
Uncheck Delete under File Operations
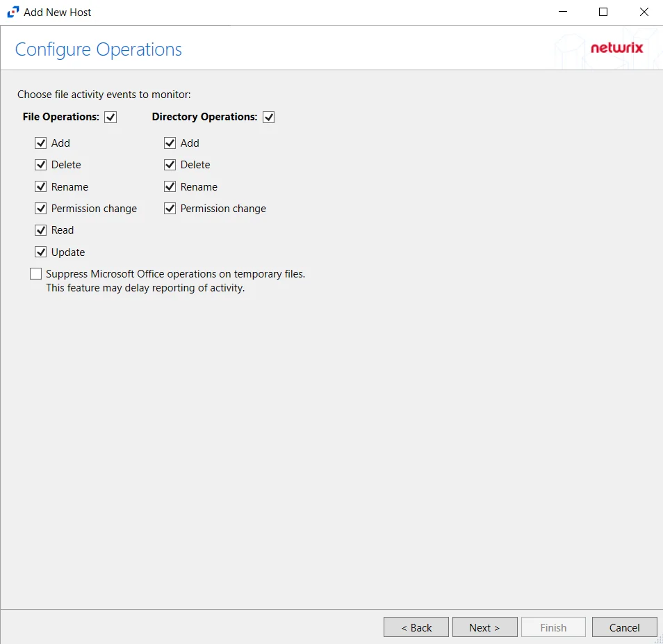40,165
